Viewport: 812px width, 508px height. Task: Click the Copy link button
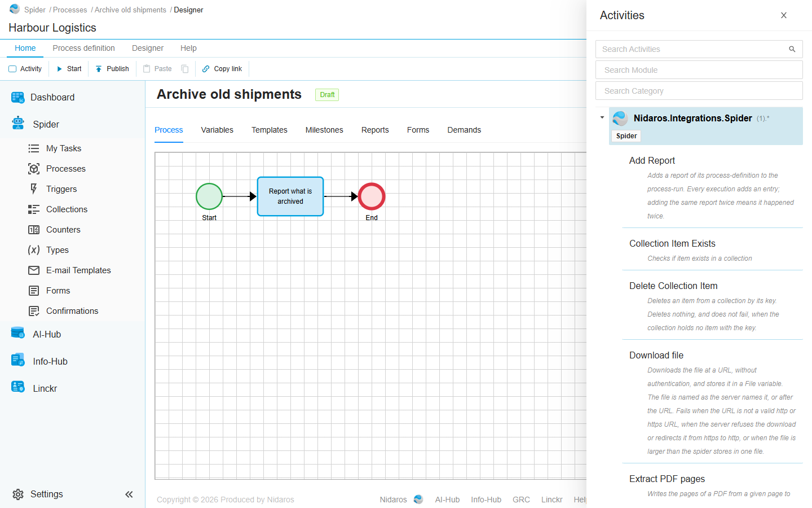(x=222, y=69)
